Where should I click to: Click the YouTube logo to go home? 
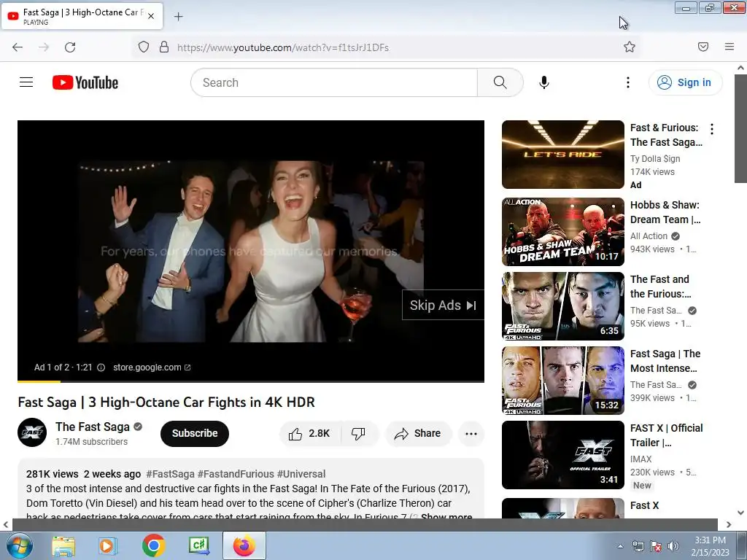pos(85,82)
